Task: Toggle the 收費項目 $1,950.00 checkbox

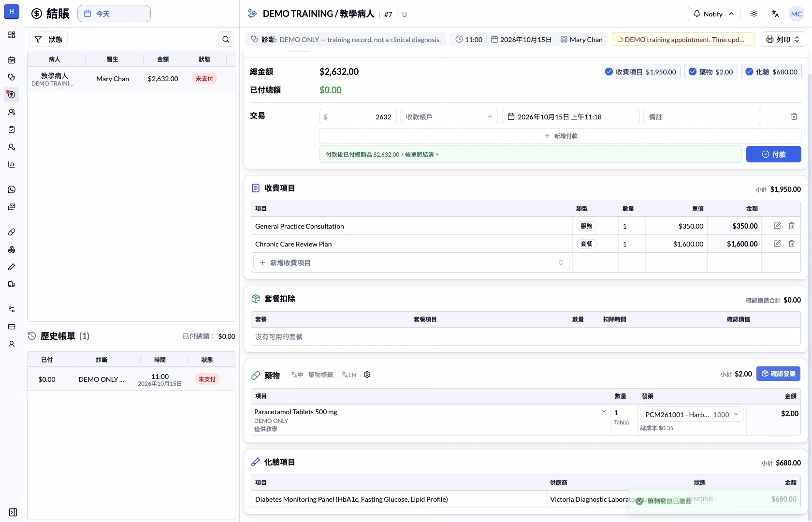Action: (641, 72)
